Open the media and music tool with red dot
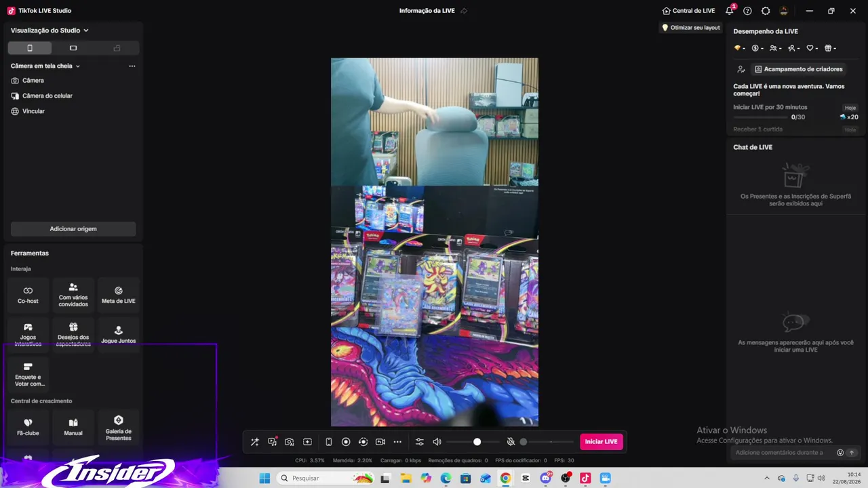868x488 pixels. (273, 442)
